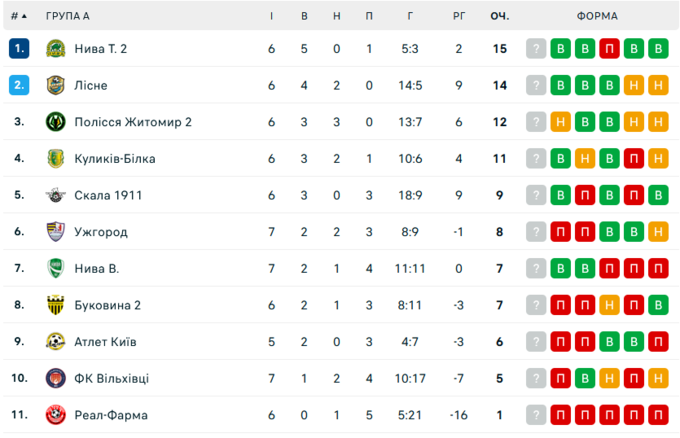Click the Буковина 2 team logo
The image size is (680, 438).
tap(55, 305)
